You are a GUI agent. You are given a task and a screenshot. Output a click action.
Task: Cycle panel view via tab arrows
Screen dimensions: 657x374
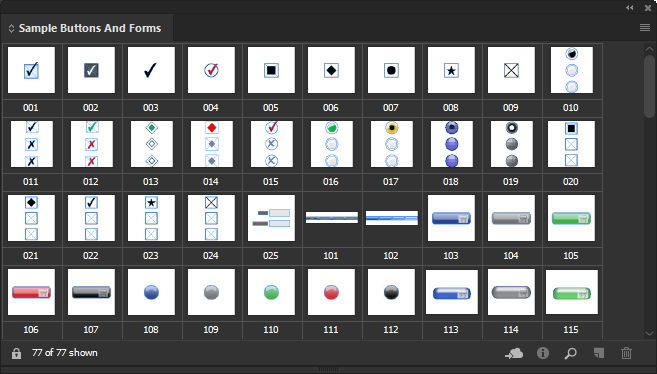11,28
